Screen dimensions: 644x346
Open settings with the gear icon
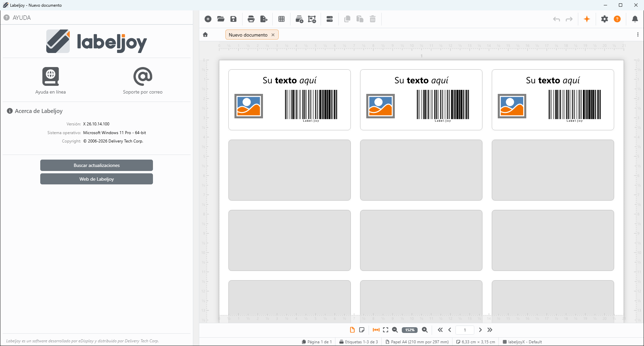[604, 19]
